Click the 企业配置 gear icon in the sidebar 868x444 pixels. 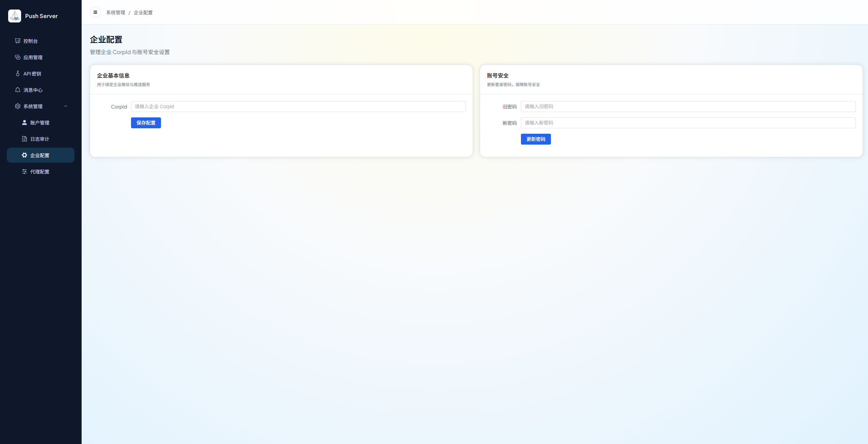(24, 155)
